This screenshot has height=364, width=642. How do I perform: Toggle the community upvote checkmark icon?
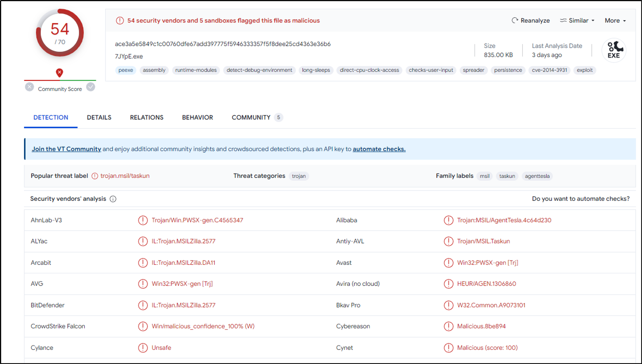point(91,87)
